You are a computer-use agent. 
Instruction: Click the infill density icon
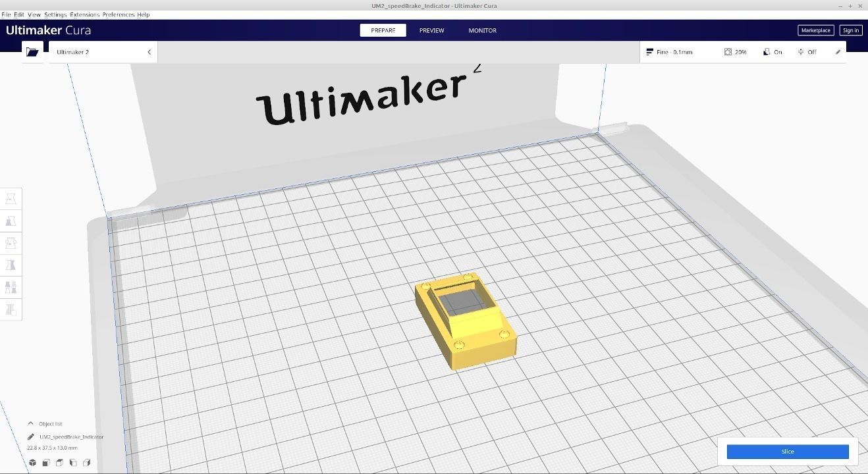[x=728, y=52]
